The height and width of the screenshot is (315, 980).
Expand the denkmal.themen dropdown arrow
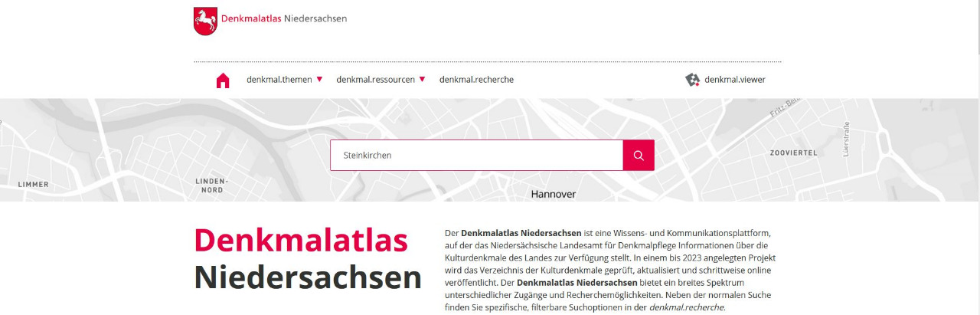[319, 79]
